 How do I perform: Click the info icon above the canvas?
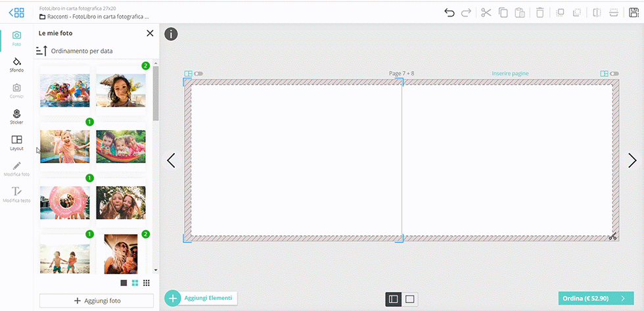(x=171, y=34)
